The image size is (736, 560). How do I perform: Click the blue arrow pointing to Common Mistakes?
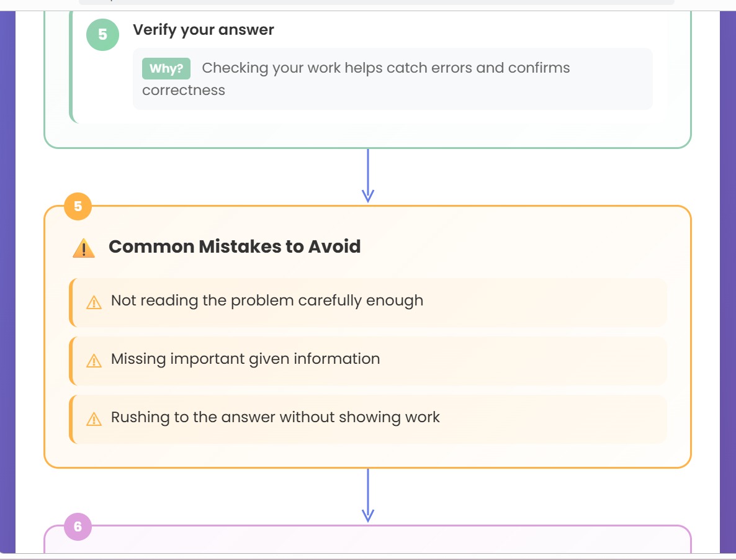coord(368,176)
